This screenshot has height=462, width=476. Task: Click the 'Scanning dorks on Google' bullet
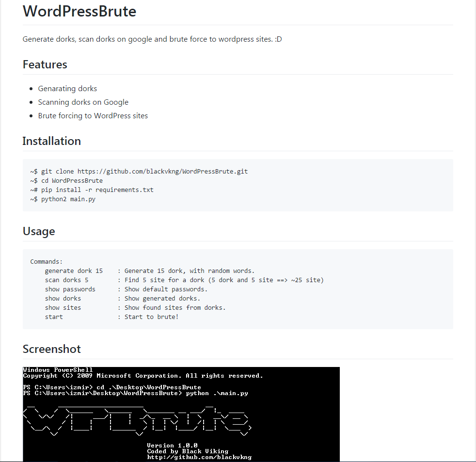pyautogui.click(x=83, y=102)
